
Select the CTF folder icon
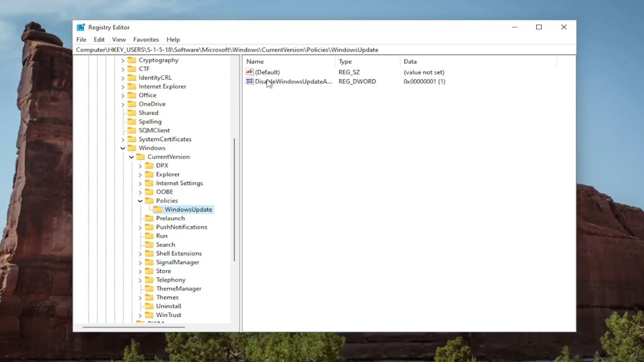tap(132, 69)
